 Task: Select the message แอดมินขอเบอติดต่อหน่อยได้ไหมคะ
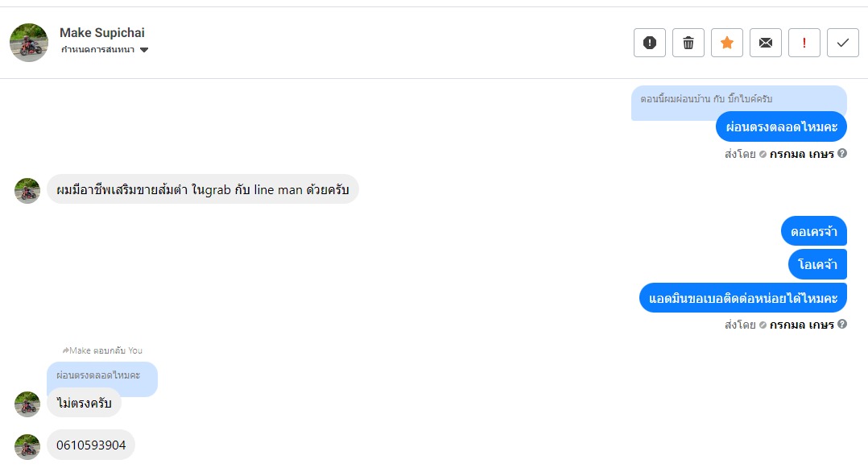742,298
